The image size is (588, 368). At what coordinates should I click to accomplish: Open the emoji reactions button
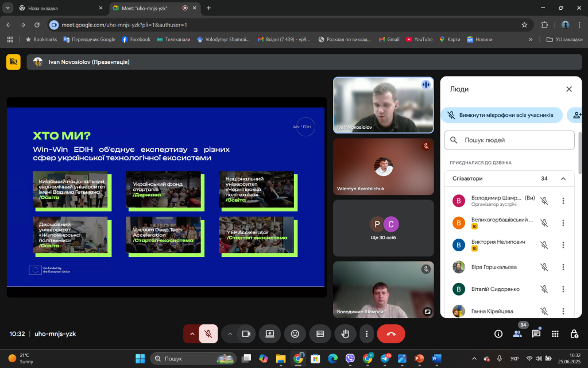coord(295,334)
